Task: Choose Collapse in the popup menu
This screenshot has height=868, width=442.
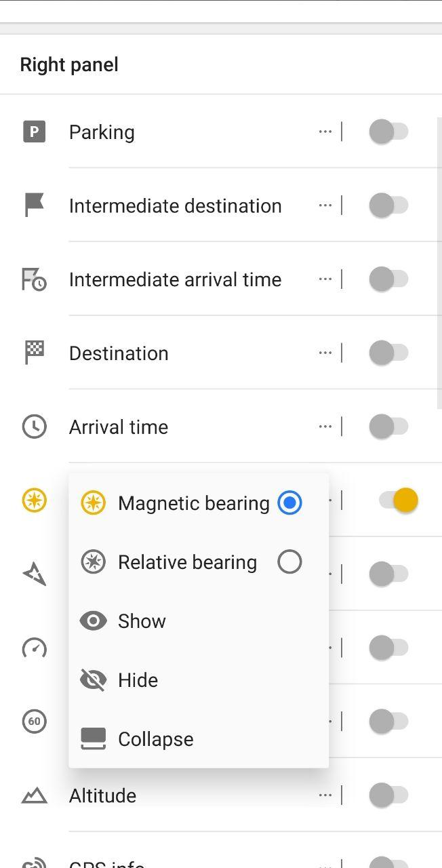Action: 199,739
